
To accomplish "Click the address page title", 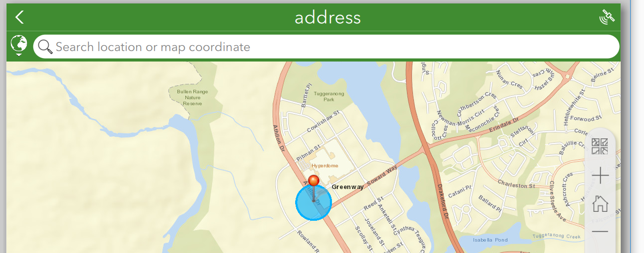I will click(x=327, y=17).
